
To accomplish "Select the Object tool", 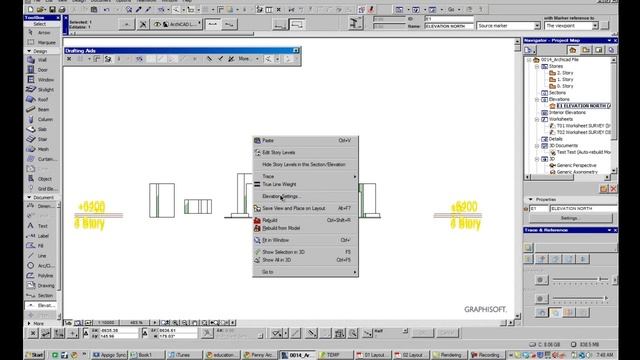I will [42, 179].
